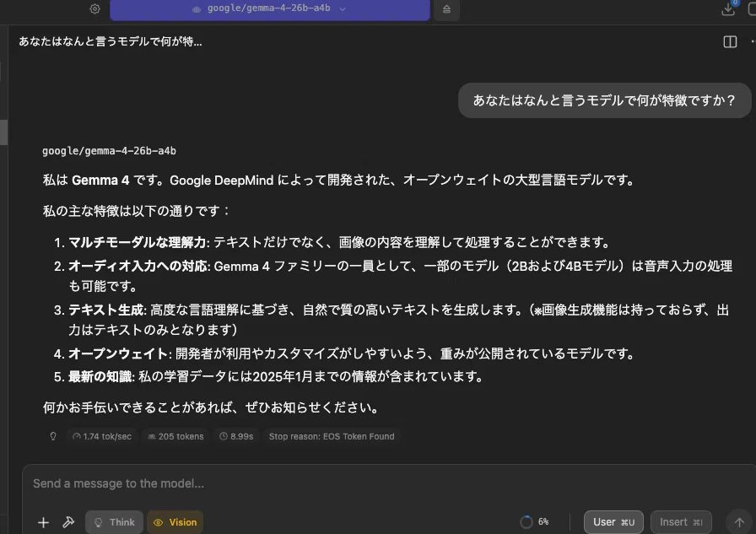The image size is (756, 534).
Task: Click the 8.99s time stat
Action: pyautogui.click(x=236, y=436)
